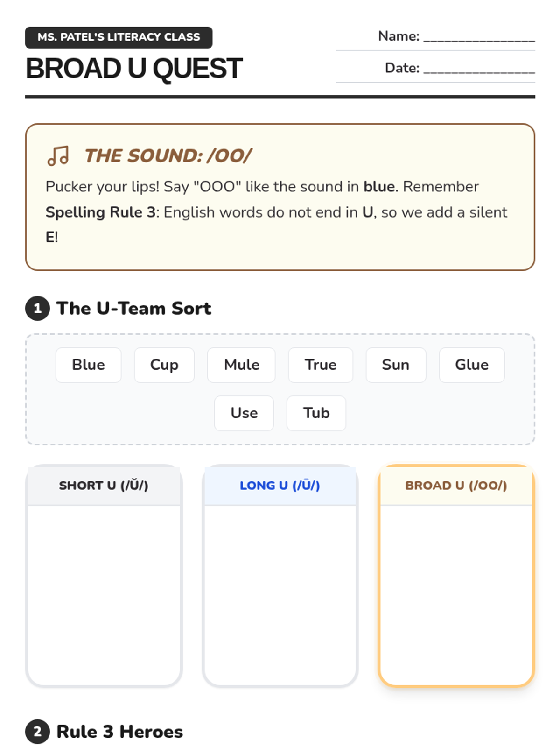Viewport: 560px width, 747px height.
Task: Click the Broad U column header
Action: (456, 486)
